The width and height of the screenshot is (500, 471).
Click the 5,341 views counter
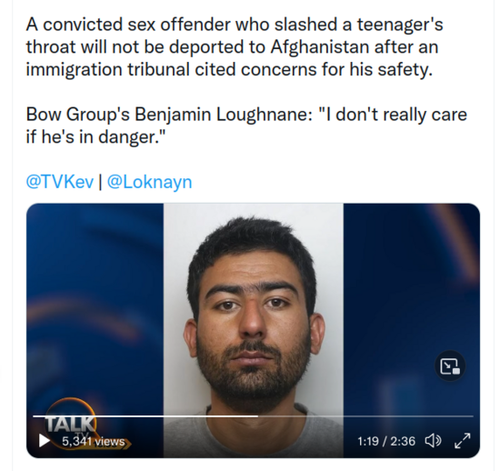point(93,441)
